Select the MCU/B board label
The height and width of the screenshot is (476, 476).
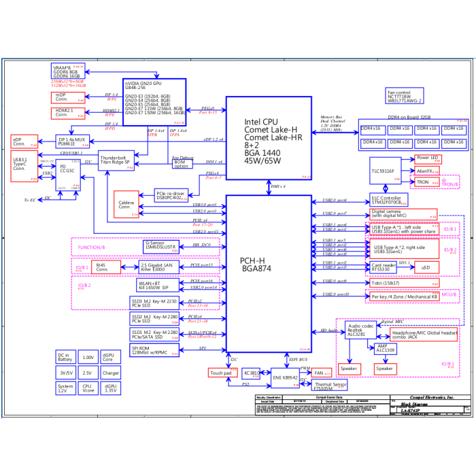pyautogui.click(x=449, y=294)
